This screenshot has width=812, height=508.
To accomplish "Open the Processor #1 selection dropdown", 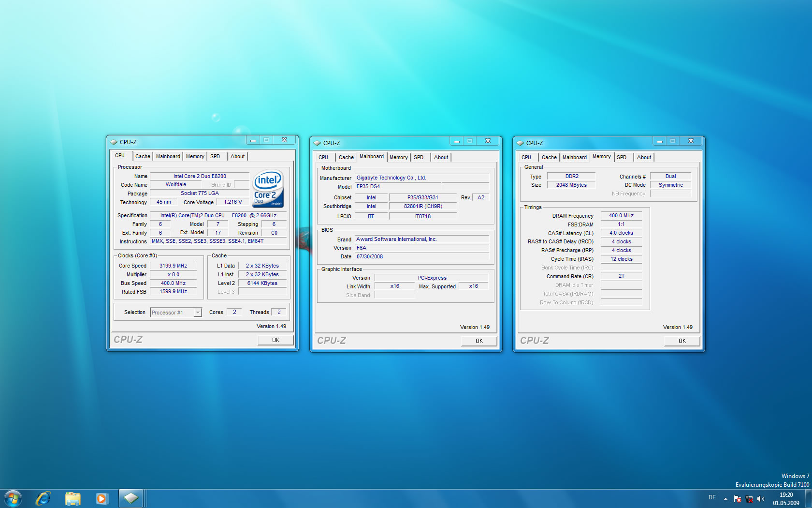I will [176, 313].
